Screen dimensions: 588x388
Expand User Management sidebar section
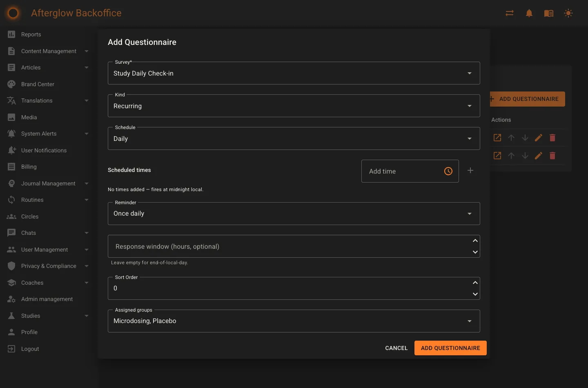(x=87, y=250)
